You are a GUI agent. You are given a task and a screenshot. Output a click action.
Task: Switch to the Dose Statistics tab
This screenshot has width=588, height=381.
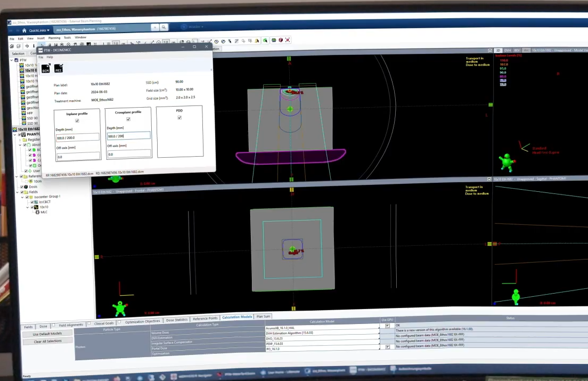(177, 319)
